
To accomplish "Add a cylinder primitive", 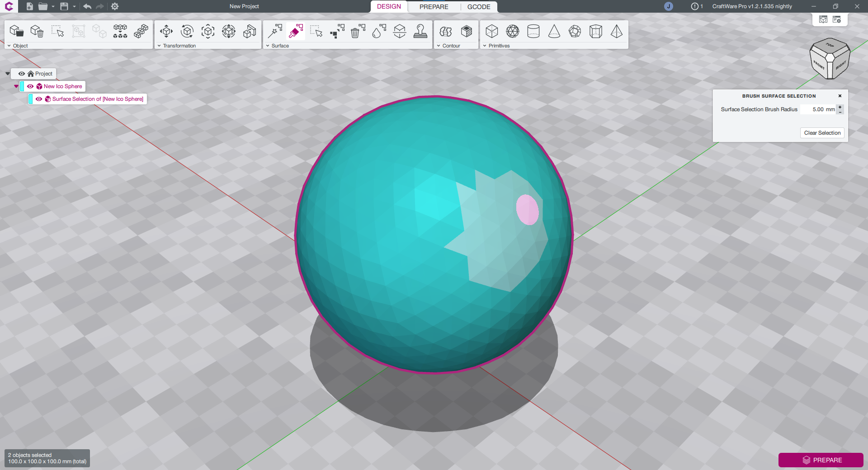I will pyautogui.click(x=533, y=32).
